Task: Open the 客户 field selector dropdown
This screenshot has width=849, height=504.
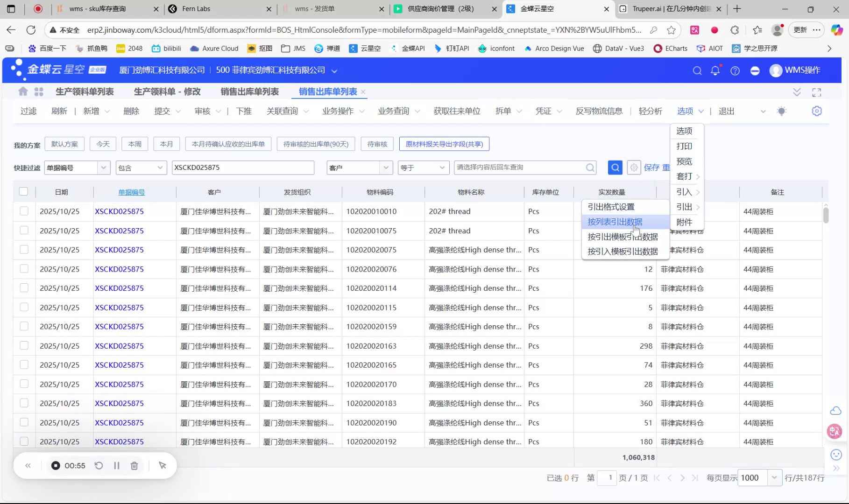Action: tap(386, 167)
